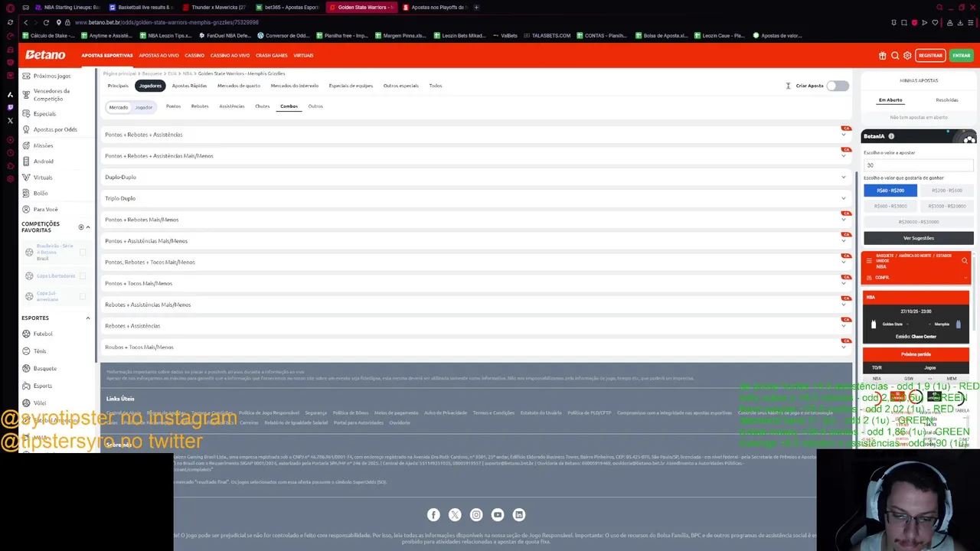This screenshot has height=551, width=980.
Task: Click Facebook icon in footer
Action: [x=433, y=515]
